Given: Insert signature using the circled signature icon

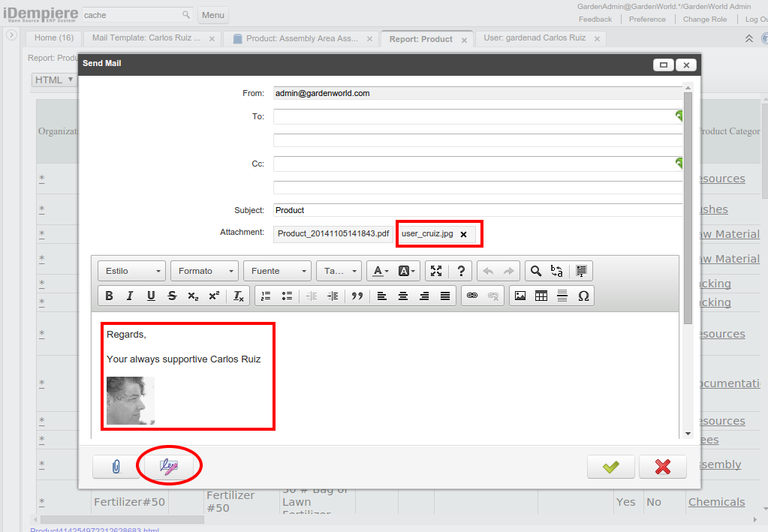Looking at the screenshot, I should pyautogui.click(x=169, y=465).
